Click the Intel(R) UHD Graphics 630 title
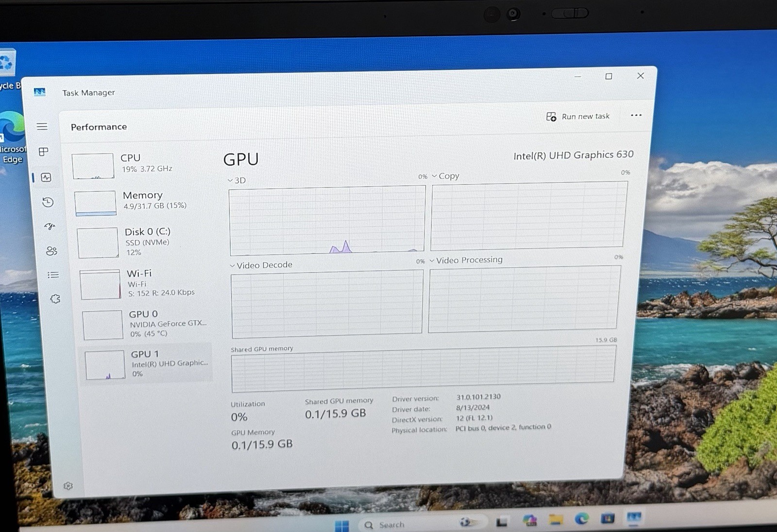The image size is (777, 532). point(574,155)
